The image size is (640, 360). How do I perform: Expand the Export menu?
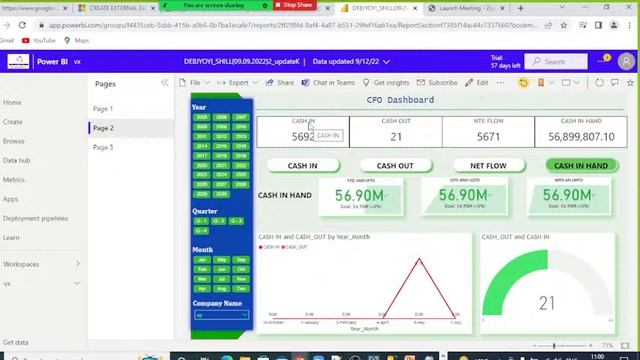pos(238,83)
